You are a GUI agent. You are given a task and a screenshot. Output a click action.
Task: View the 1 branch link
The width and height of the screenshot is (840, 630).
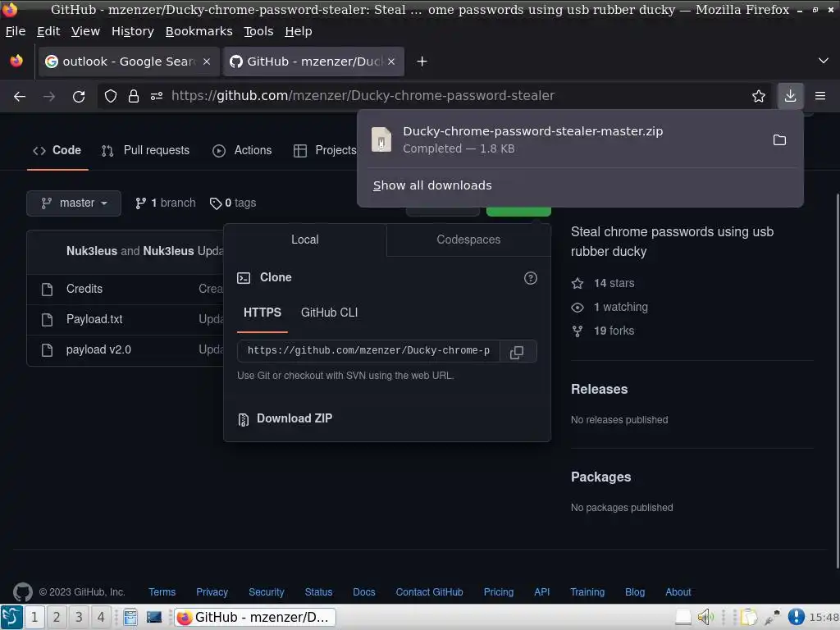[166, 203]
